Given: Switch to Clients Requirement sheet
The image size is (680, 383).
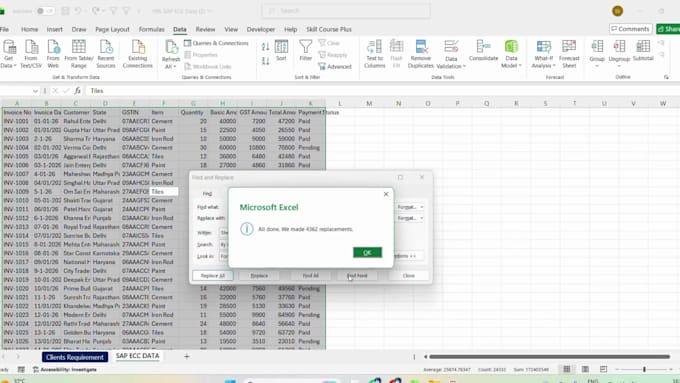Looking at the screenshot, I should coord(75,357).
